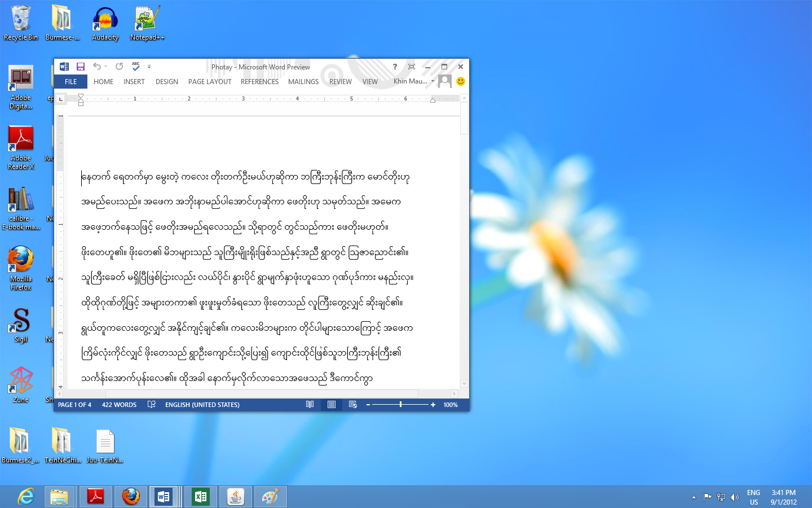Select the Notepad++ desktop shortcut
The image size is (812, 508).
(147, 23)
